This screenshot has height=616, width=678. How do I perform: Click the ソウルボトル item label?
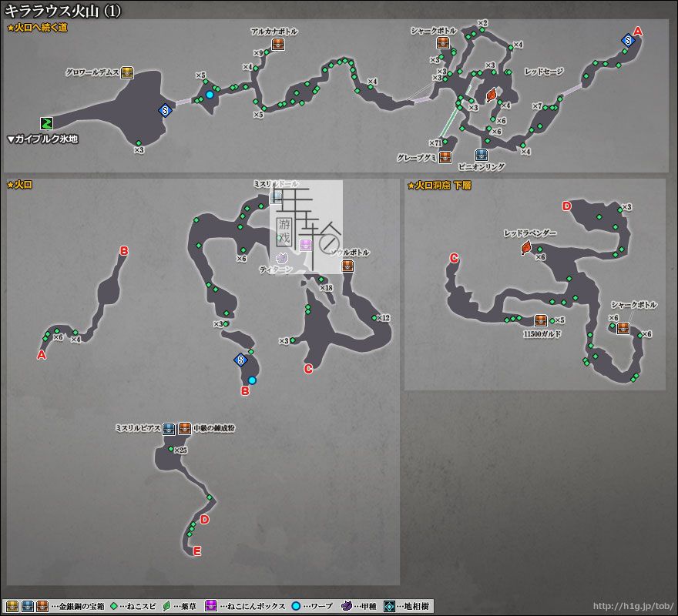[349, 253]
